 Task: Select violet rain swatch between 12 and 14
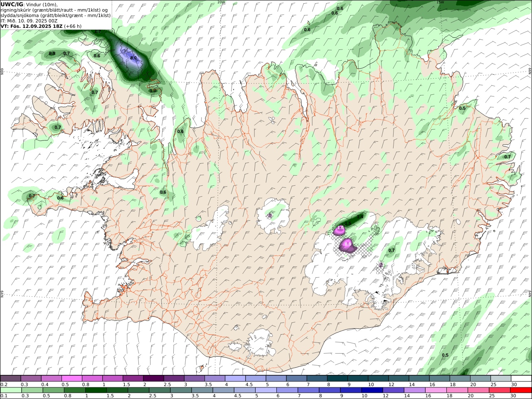(393, 390)
